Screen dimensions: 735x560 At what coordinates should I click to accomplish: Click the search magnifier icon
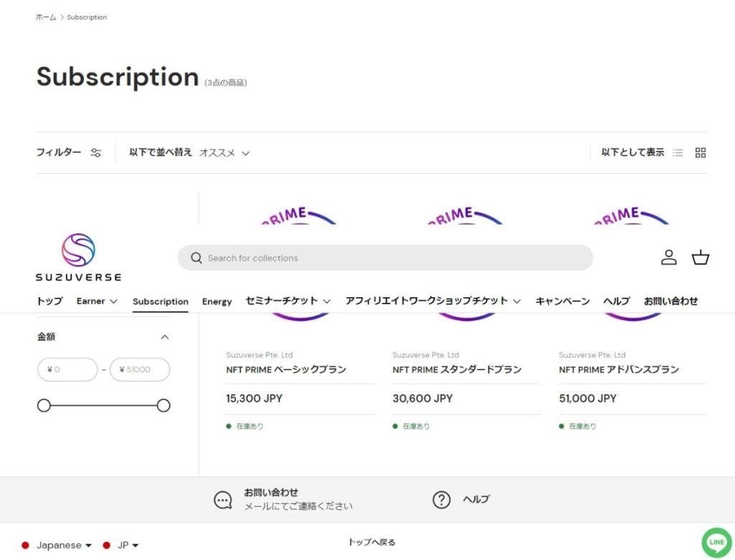[195, 257]
